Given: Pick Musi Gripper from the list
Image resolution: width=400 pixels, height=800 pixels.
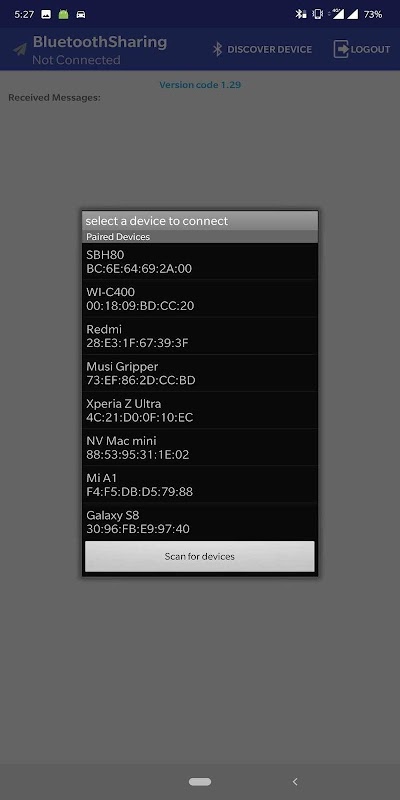Looking at the screenshot, I should [200, 373].
